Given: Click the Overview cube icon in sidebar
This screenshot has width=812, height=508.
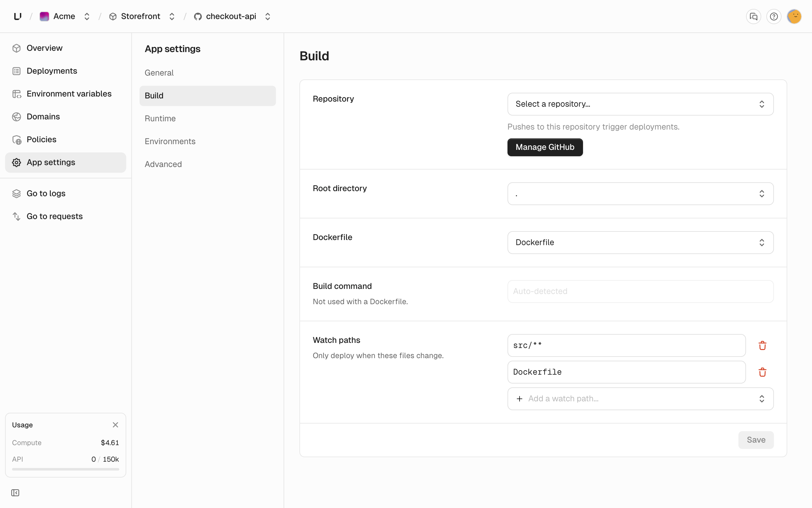Looking at the screenshot, I should 16,48.
